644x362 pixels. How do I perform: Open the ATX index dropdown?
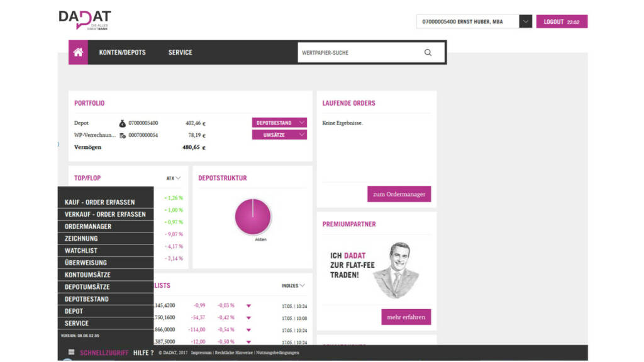174,178
